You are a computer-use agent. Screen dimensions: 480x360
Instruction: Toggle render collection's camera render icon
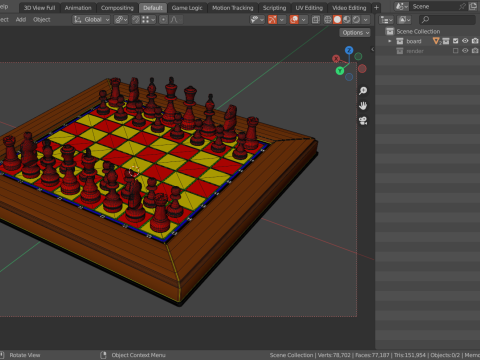[x=475, y=51]
